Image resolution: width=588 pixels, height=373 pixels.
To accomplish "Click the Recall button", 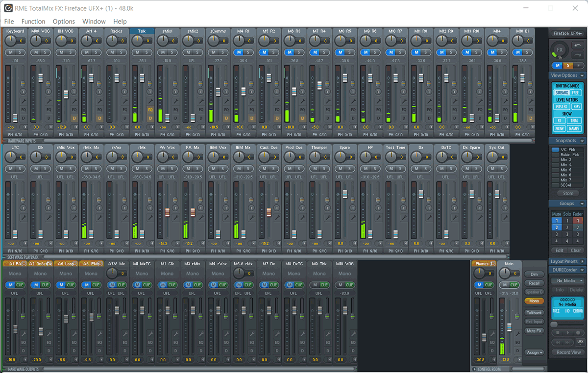I will click(534, 283).
